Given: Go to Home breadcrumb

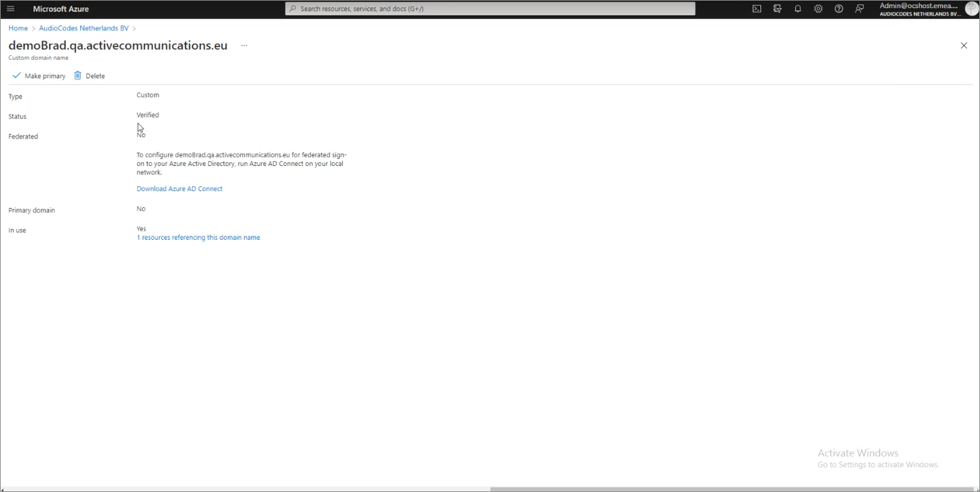Looking at the screenshot, I should pos(18,29).
